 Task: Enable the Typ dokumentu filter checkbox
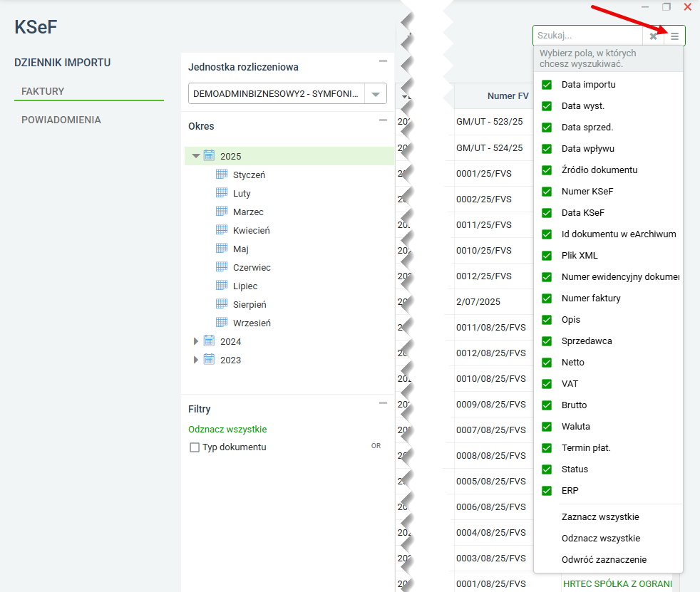pos(195,447)
